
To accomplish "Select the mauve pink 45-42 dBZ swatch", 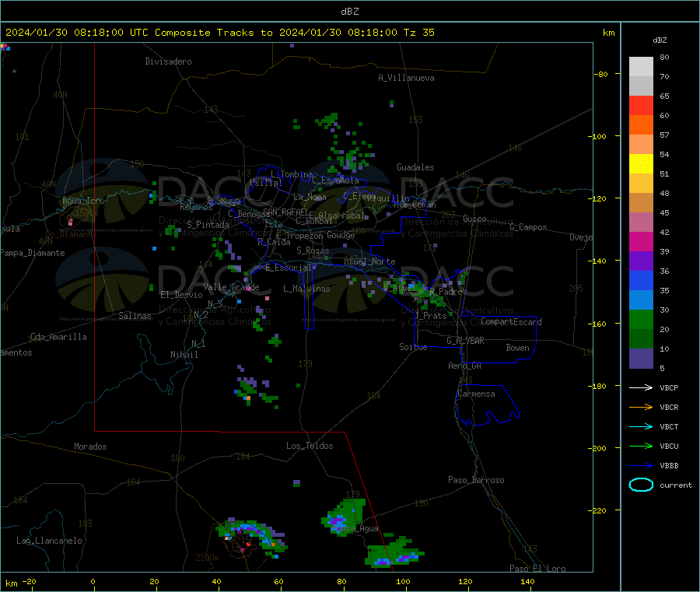I will [x=641, y=222].
